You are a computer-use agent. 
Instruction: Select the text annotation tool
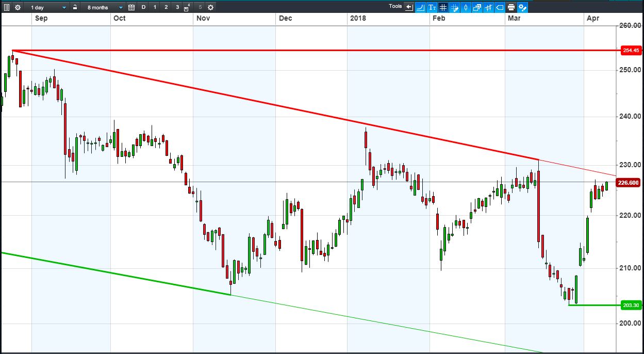432,7
